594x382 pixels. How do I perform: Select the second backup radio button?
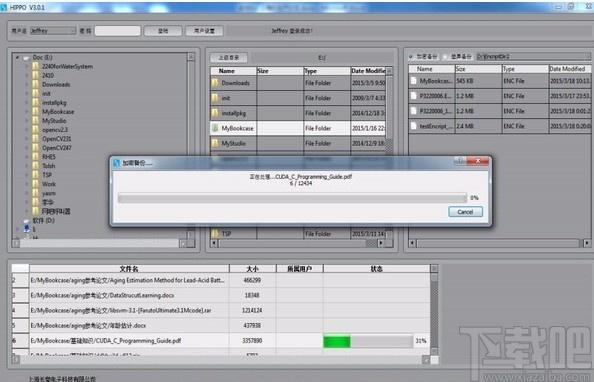point(445,56)
